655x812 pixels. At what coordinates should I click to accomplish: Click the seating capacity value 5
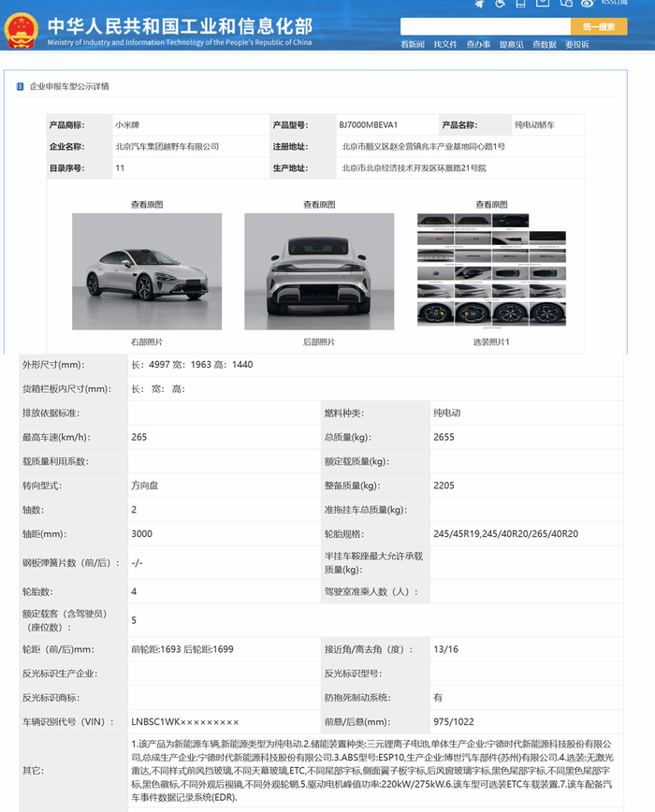click(x=134, y=620)
